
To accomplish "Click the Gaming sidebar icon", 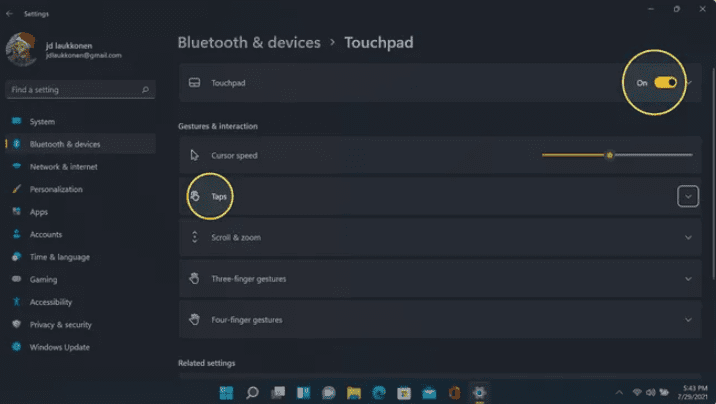I will tap(17, 280).
